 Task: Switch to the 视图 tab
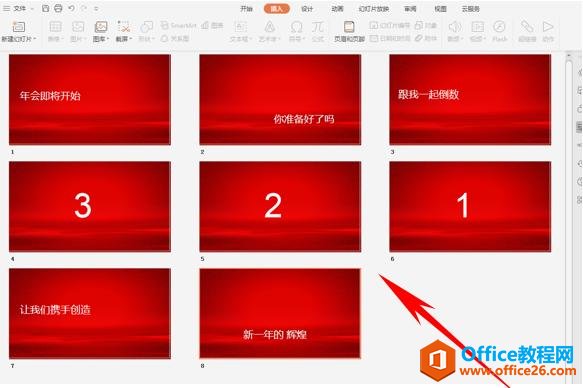pos(441,8)
